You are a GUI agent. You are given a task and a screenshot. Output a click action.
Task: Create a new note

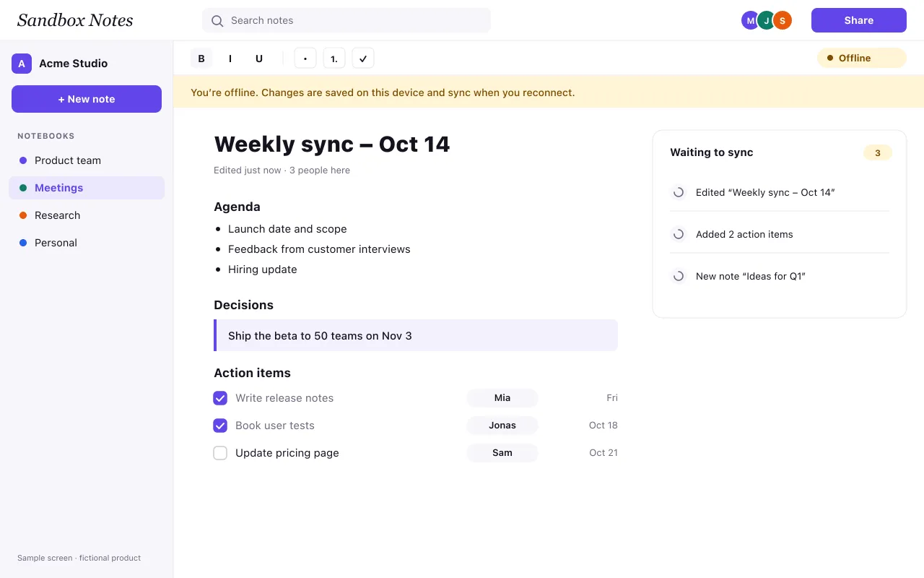pyautogui.click(x=87, y=99)
